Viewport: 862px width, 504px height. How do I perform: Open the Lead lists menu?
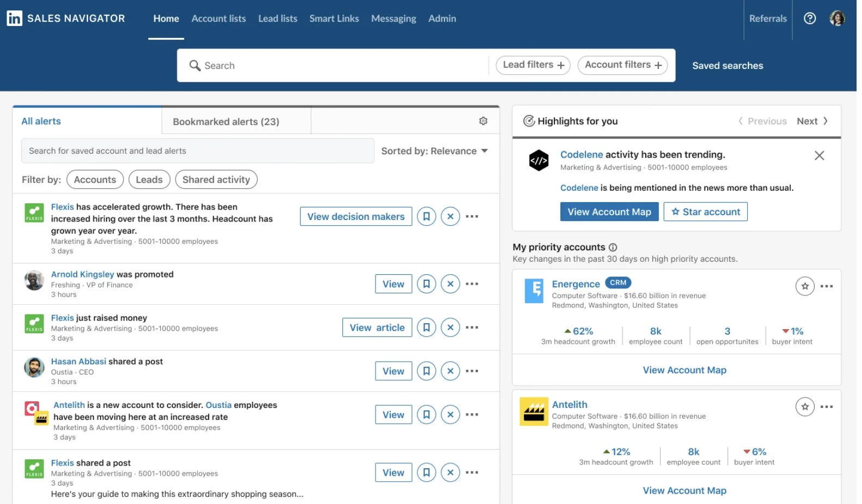click(278, 18)
